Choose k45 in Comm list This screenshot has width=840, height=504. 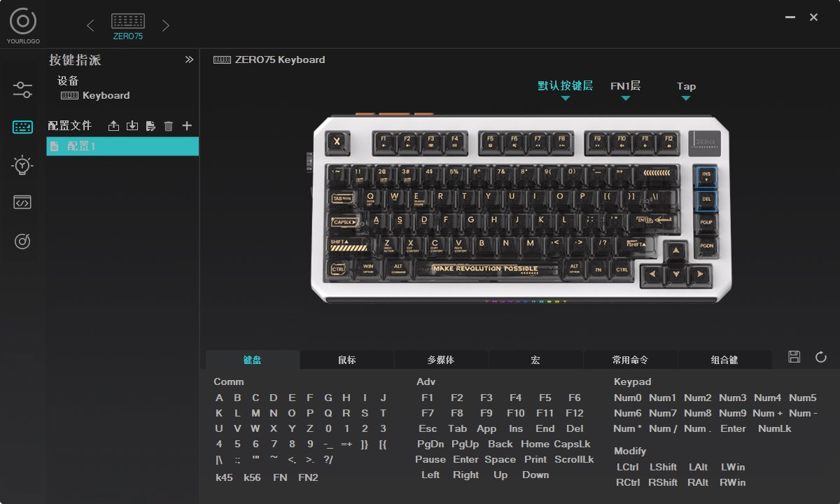(x=224, y=477)
